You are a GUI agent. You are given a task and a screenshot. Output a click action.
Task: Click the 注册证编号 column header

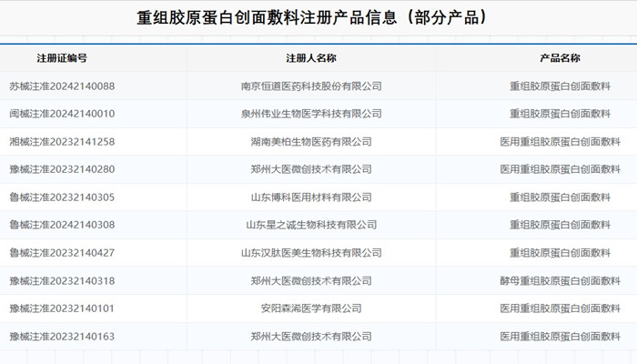click(x=62, y=58)
